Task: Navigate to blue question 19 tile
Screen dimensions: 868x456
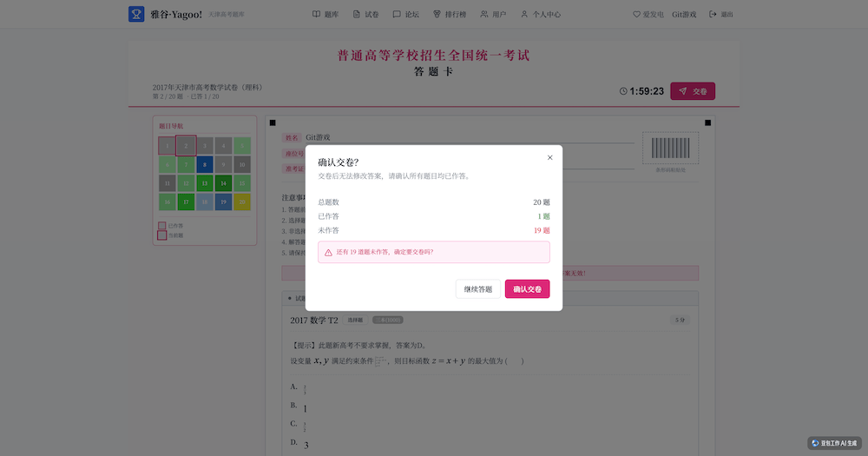Action: (x=223, y=202)
